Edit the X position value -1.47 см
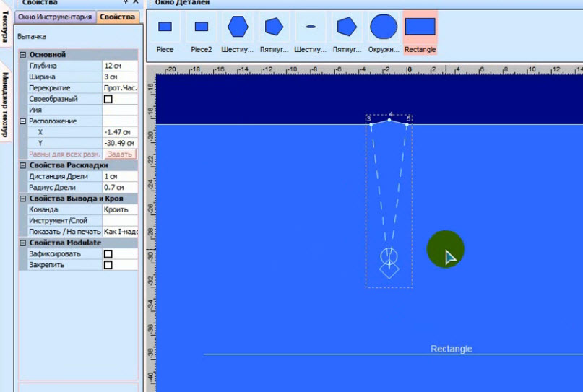The image size is (583, 392). click(120, 132)
